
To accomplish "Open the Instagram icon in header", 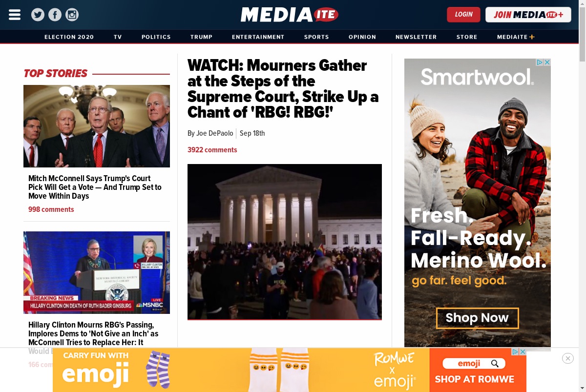I will pyautogui.click(x=72, y=15).
